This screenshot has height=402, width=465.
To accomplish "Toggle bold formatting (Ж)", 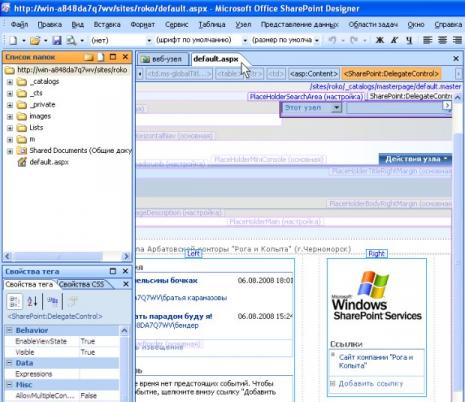I will [x=379, y=40].
